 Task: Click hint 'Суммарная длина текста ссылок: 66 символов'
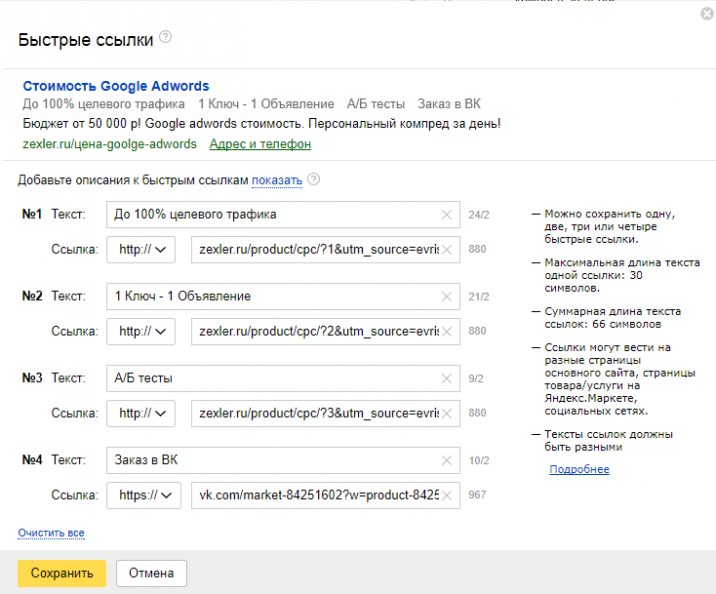pos(612,318)
